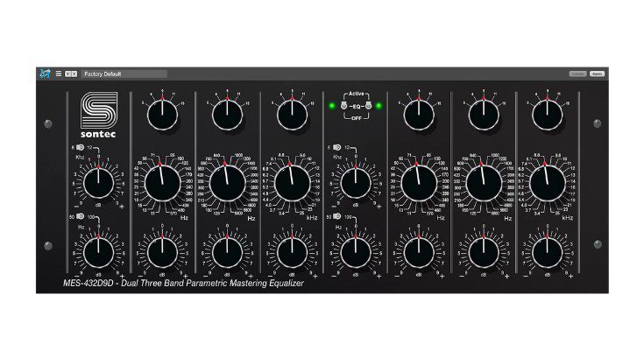644x351 pixels.
Task: Click the right channel low-band bandwidth knob at top
Action: 420,113
